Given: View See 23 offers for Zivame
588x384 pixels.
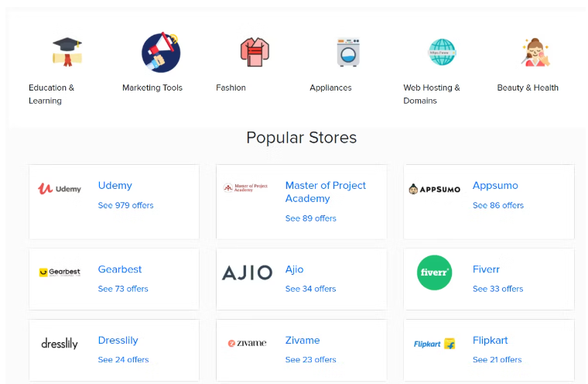Looking at the screenshot, I should pyautogui.click(x=310, y=359).
